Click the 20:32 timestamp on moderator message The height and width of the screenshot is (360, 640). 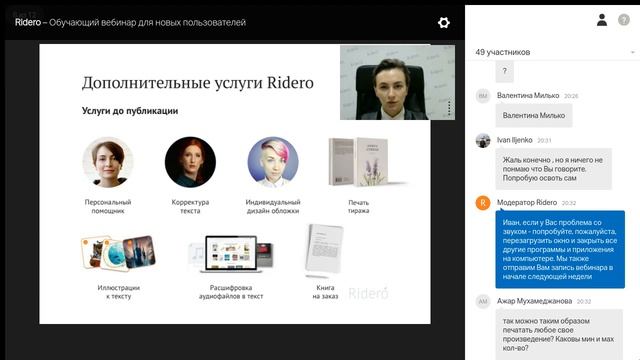569,203
